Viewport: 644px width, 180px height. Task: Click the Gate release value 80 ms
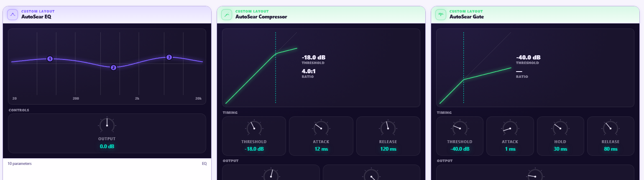(611, 149)
